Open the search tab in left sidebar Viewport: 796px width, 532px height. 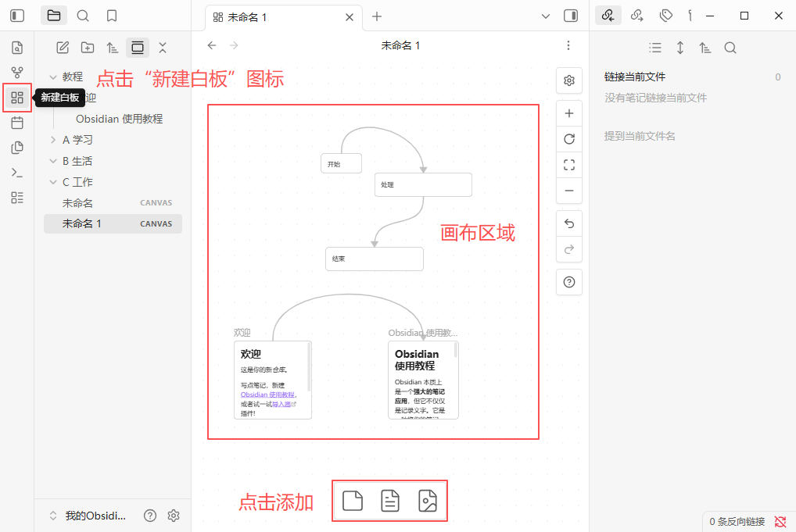(x=83, y=16)
